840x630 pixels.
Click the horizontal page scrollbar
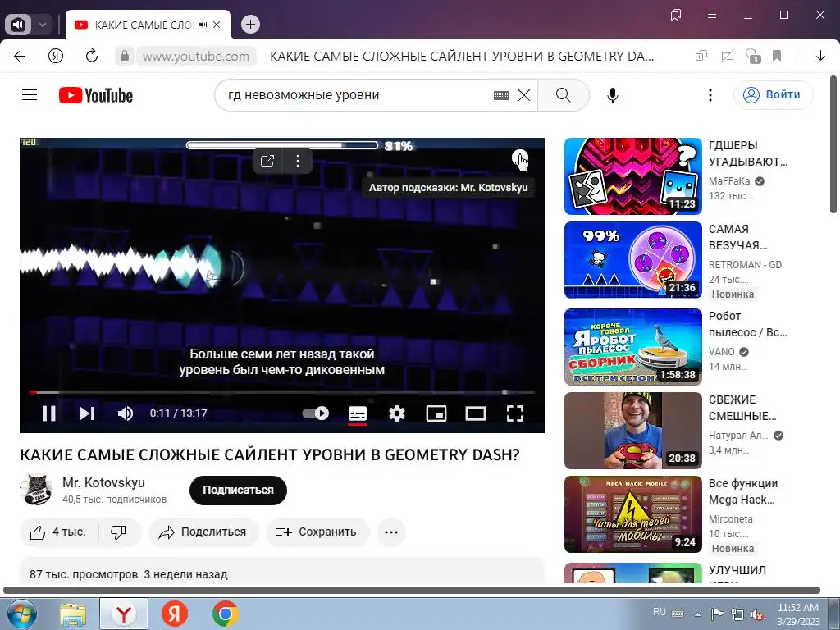point(412,590)
